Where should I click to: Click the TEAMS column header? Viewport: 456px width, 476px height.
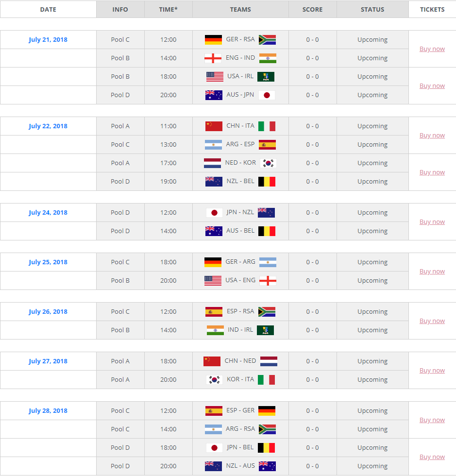click(240, 9)
